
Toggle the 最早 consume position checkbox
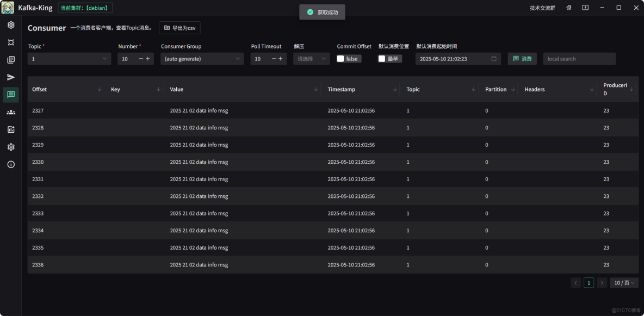pos(381,58)
